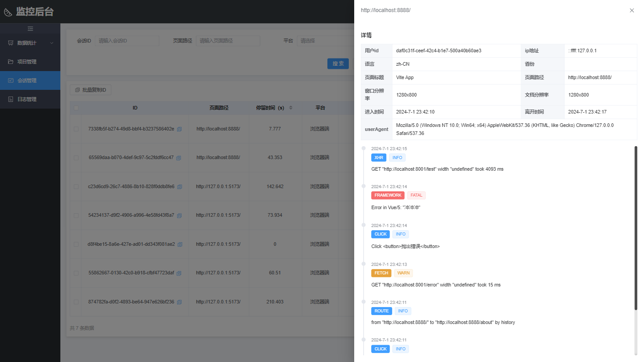Open the 平台 select dropdown
The height and width of the screenshot is (362, 644).
point(324,41)
